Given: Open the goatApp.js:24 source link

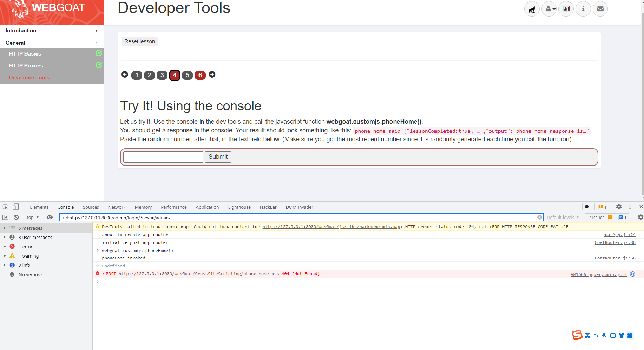Looking at the screenshot, I should click(x=619, y=235).
